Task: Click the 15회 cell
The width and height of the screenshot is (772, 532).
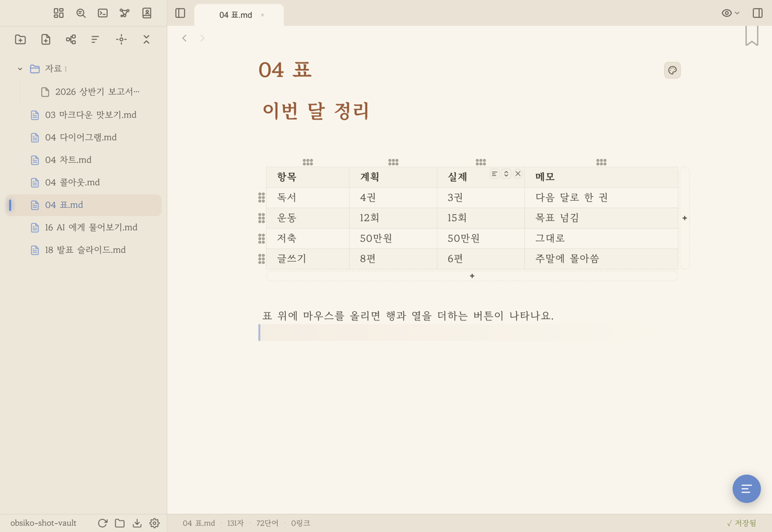Action: point(481,218)
